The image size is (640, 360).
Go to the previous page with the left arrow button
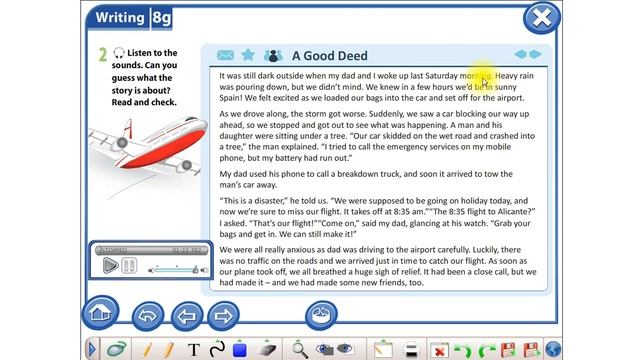(x=187, y=316)
